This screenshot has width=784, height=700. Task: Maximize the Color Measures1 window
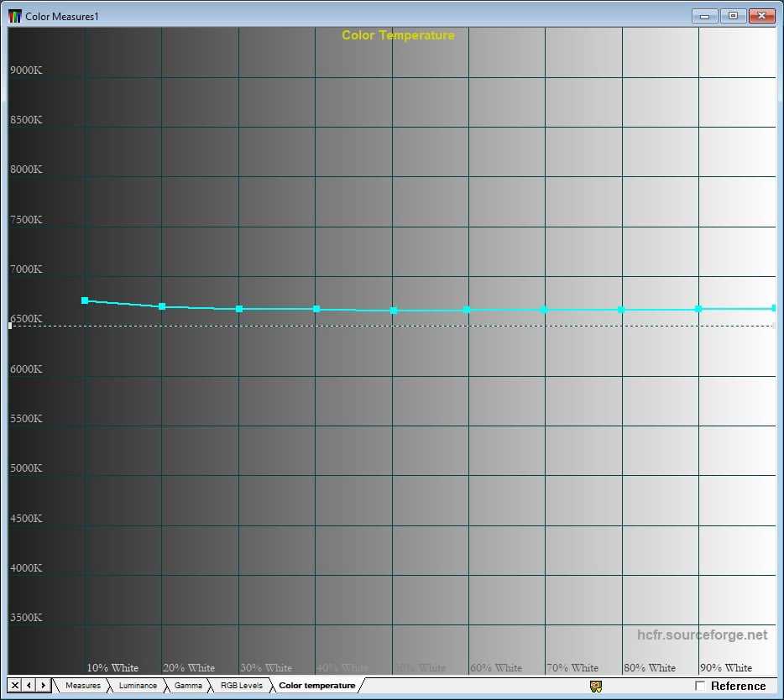(733, 16)
